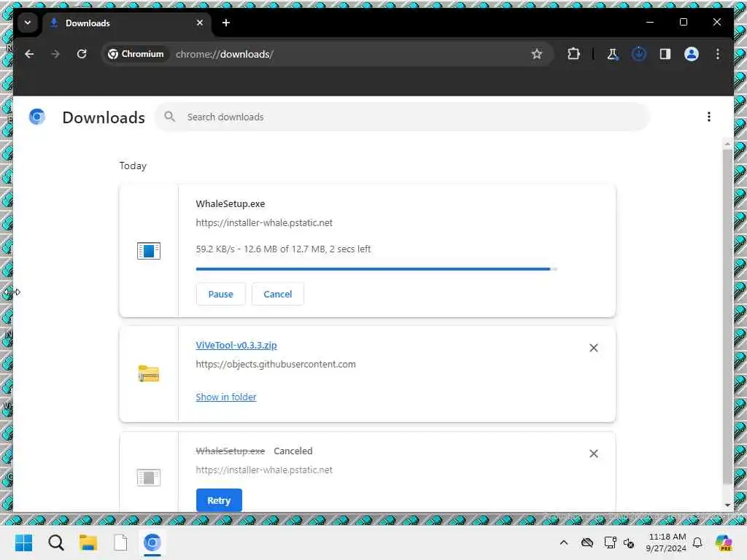This screenshot has height=560, width=747.
Task: Click the cloud sync tray icon
Action: (587, 542)
